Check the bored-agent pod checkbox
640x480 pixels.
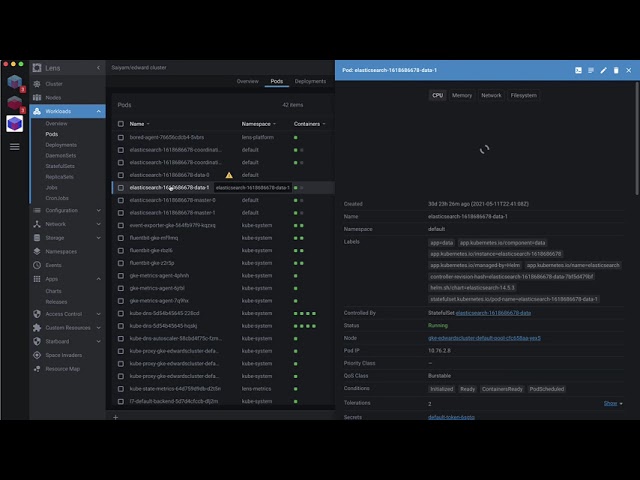pyautogui.click(x=121, y=138)
